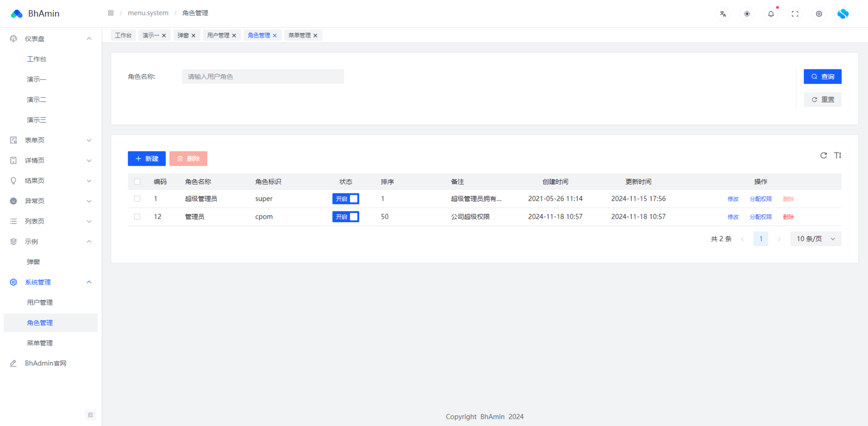
Task: Click the 结果页 lightbulb icon in sidebar
Action: click(x=14, y=181)
